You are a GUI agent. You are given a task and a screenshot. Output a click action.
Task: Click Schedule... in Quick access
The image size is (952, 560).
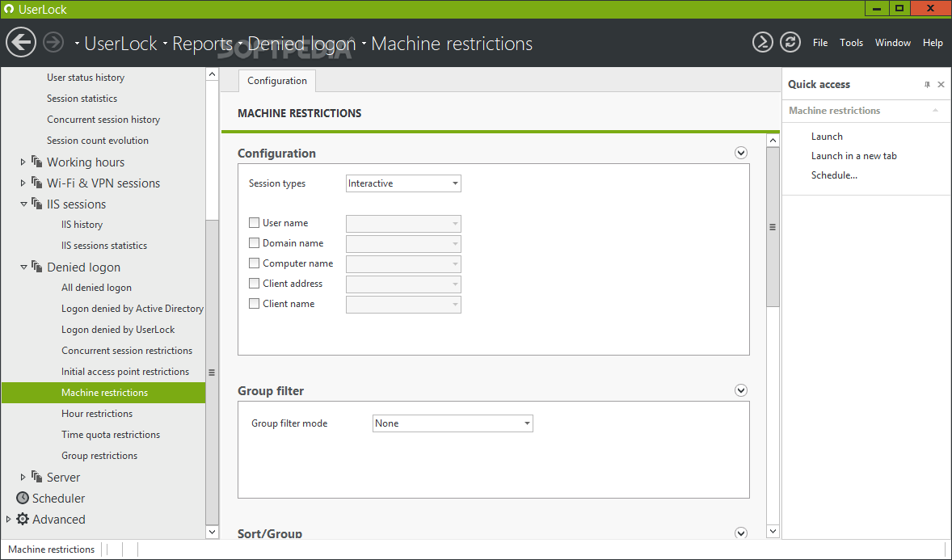(834, 175)
